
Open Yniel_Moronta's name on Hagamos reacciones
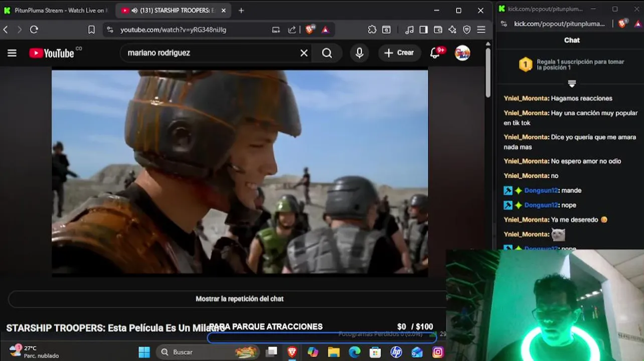(x=526, y=98)
